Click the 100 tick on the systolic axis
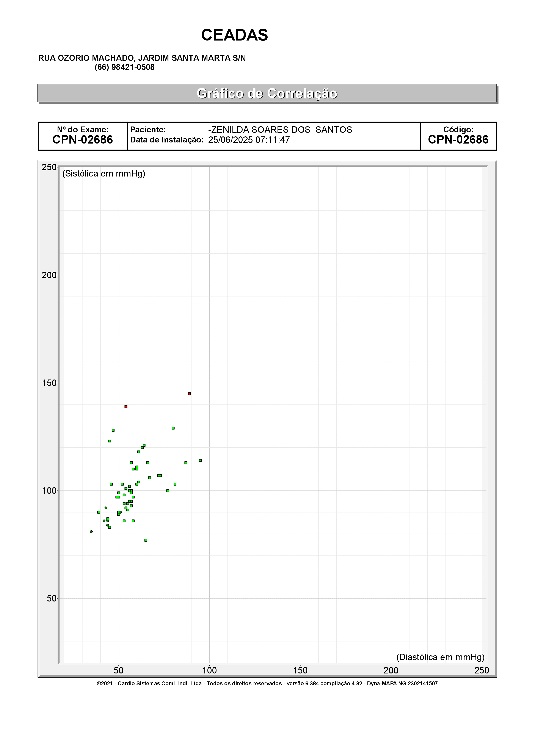The image size is (535, 756). coord(49,491)
